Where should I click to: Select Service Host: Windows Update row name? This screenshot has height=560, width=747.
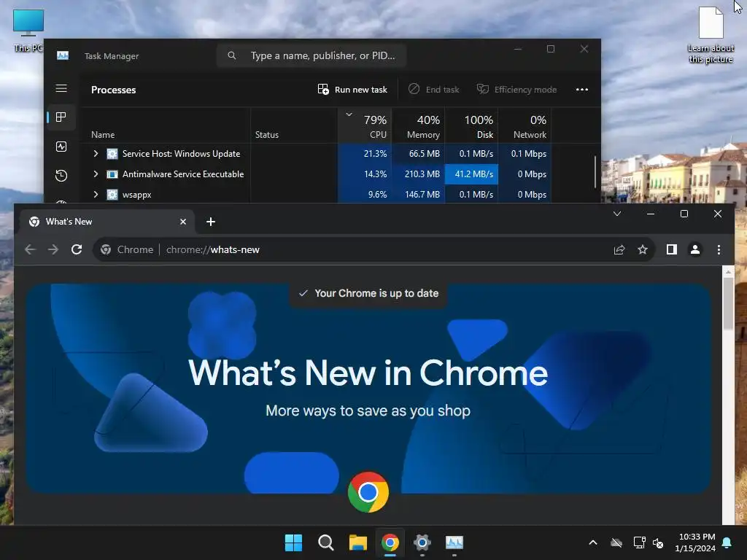181,154
